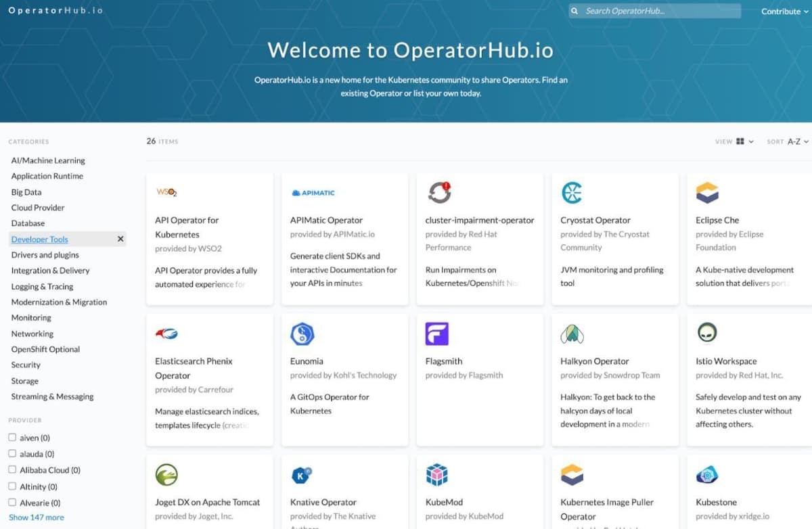Click the Cryostat Operator icon
The image size is (812, 529).
572,192
